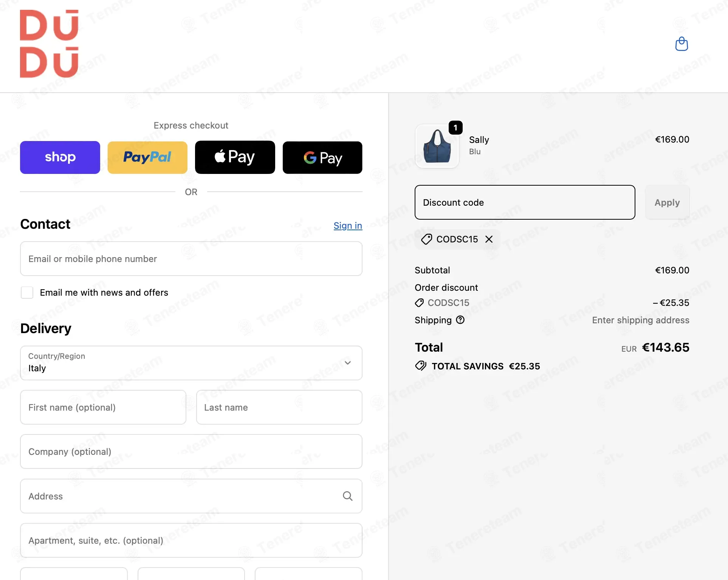The height and width of the screenshot is (580, 728).
Task: Click the Discount code input
Action: (525, 202)
